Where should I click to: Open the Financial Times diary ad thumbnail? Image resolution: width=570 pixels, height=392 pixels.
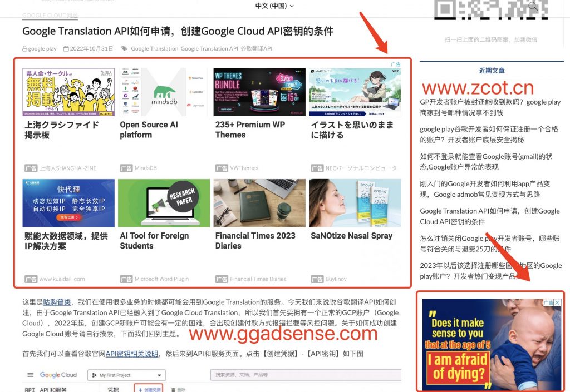(x=259, y=203)
